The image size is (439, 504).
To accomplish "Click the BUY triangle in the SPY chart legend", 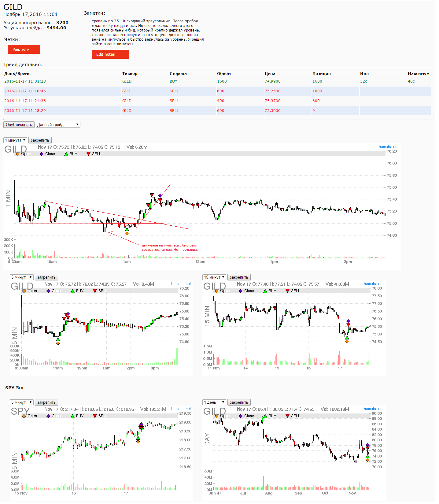I will [72, 416].
